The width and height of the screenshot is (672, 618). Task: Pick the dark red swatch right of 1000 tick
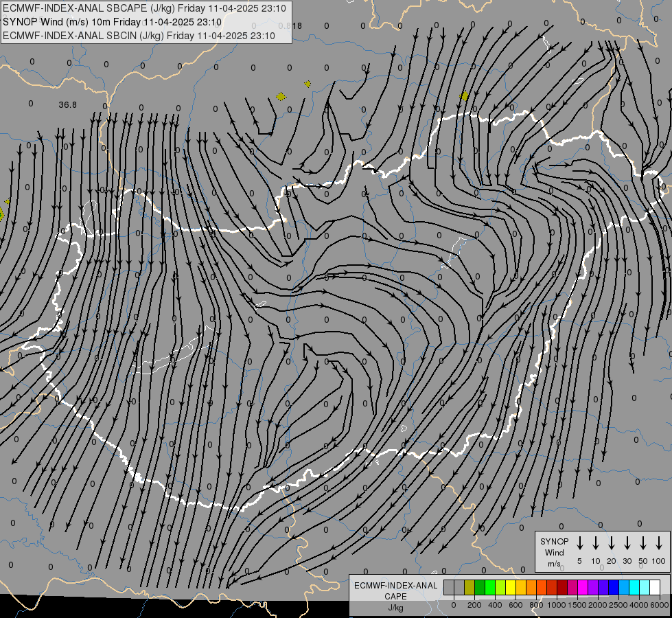562,587
